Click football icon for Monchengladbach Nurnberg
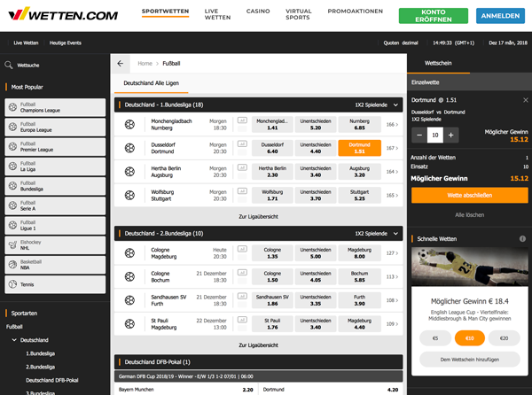 point(129,124)
